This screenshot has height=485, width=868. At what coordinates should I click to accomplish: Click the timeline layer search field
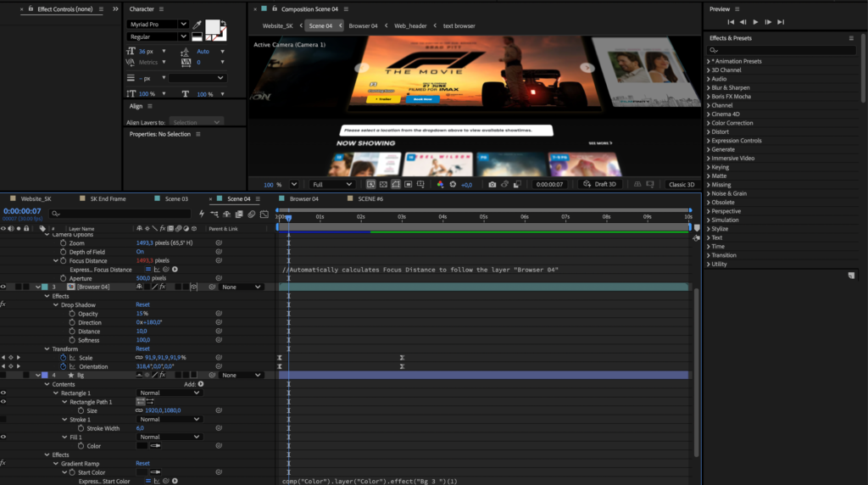(x=120, y=213)
